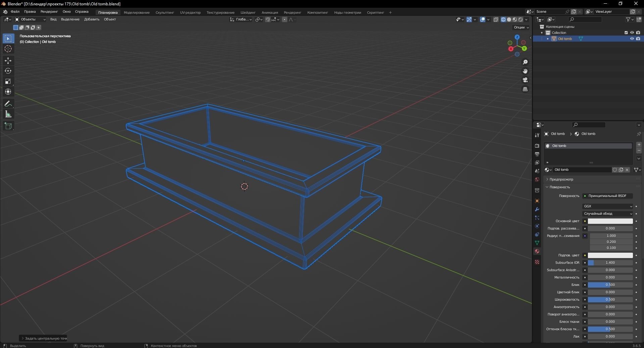Open the Scene properties tab
Screen dimensions: 644x348
[x=537, y=171]
